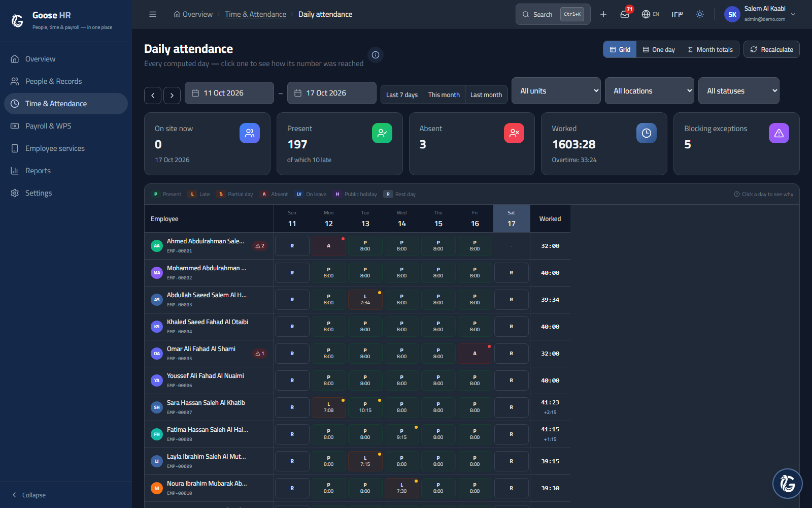Select the Last 7 days range

(402, 94)
